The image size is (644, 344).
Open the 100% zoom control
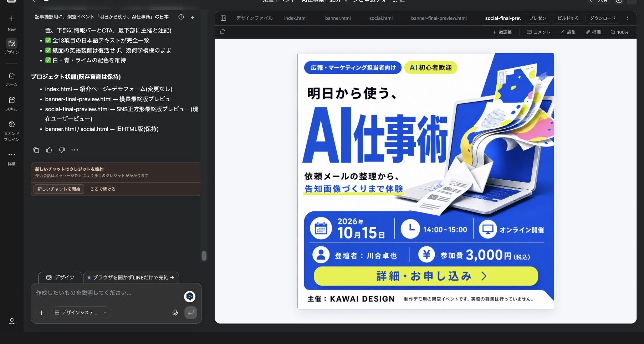619,32
